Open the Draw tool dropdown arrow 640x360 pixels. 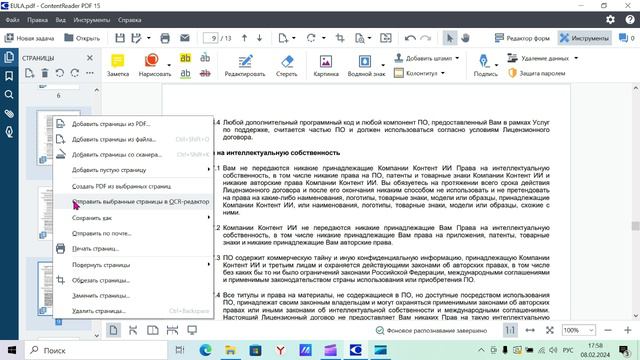tap(169, 65)
